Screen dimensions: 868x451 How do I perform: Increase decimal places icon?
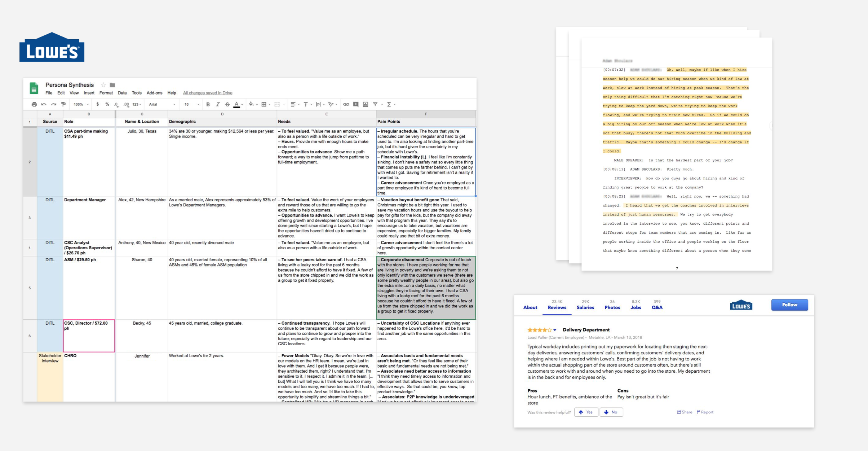pyautogui.click(x=126, y=104)
